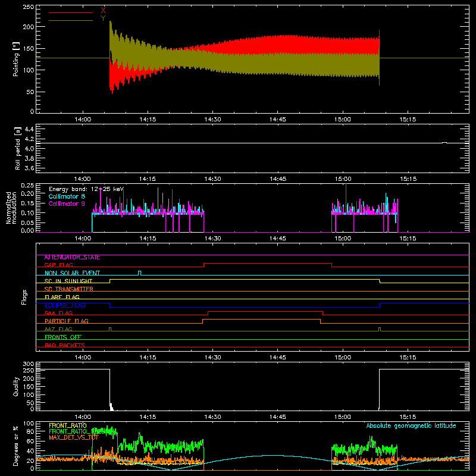This screenshot has width=476, height=476.
Task: Click 14:15 time label under Flags plot
Action: tap(148, 358)
